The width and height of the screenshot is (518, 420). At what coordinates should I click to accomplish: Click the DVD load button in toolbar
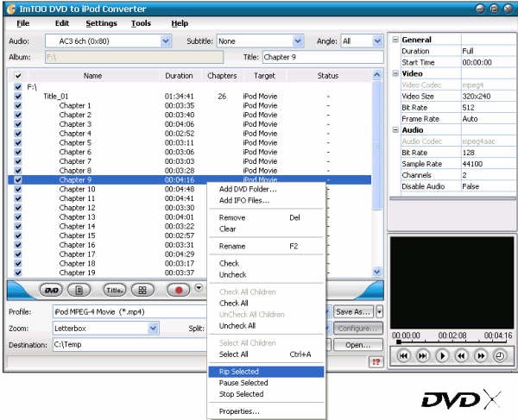[x=51, y=291]
